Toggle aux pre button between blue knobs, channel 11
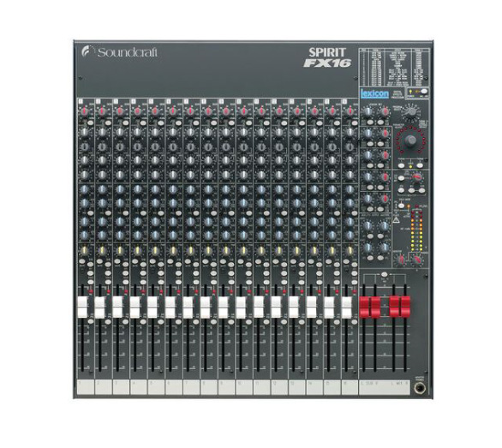 267,213
